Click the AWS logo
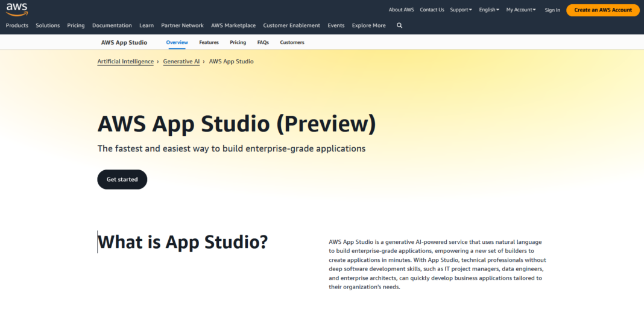The height and width of the screenshot is (309, 644). pyautogui.click(x=17, y=10)
